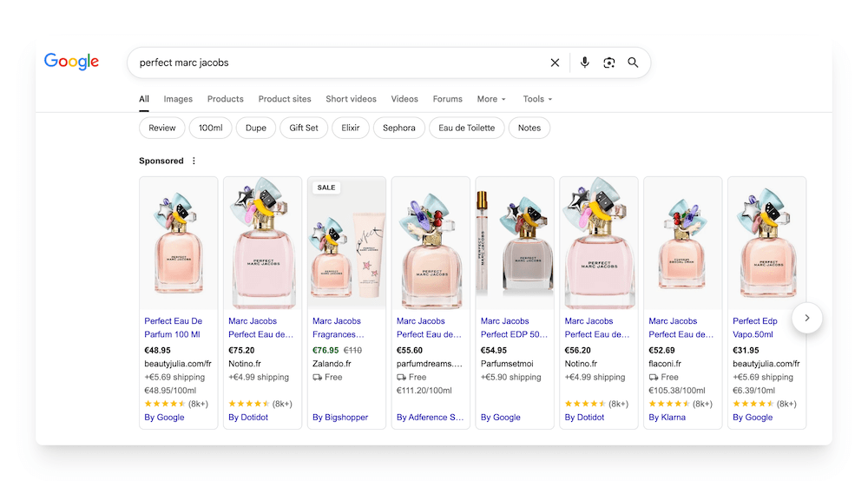Click inside the search text field
The image size is (868, 481).
pos(339,63)
